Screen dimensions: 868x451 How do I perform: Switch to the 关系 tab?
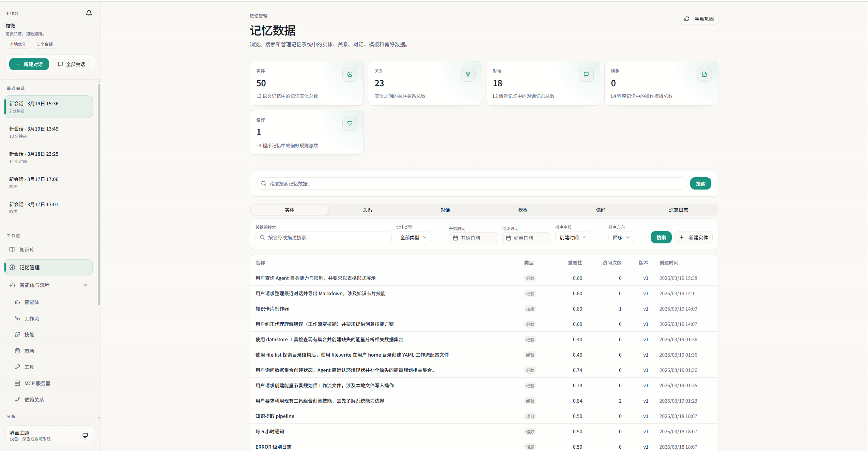[367, 210]
